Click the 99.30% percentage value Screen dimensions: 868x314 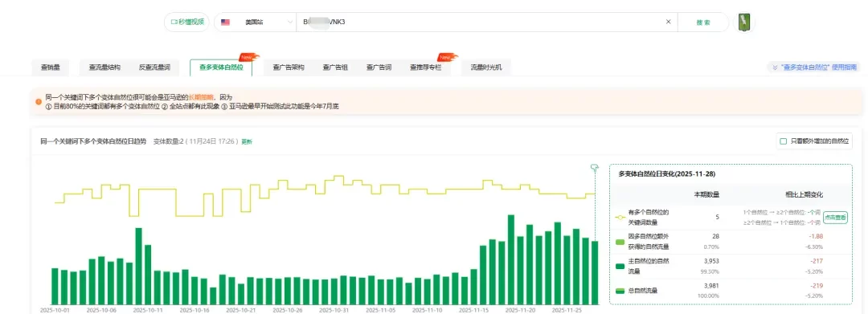point(710,271)
